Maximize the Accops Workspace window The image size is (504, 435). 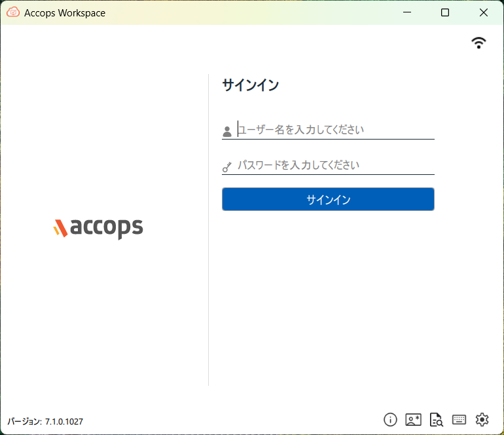tap(445, 12)
